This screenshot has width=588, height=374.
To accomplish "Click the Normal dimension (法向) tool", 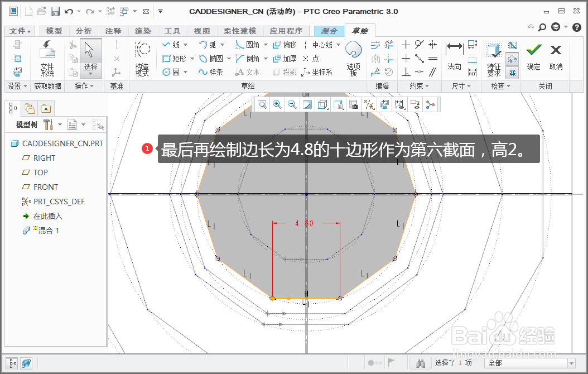I will (x=455, y=56).
